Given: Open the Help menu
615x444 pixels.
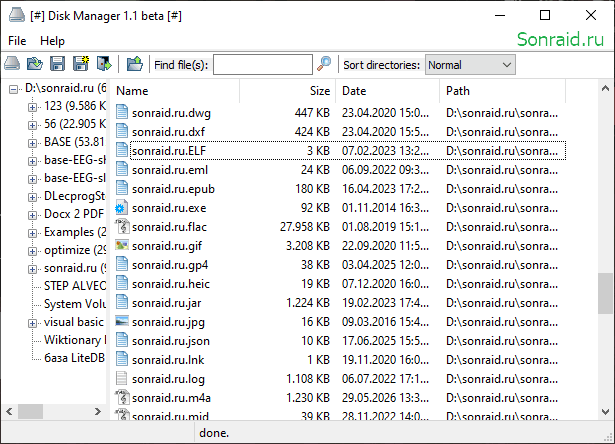Looking at the screenshot, I should click(x=52, y=41).
